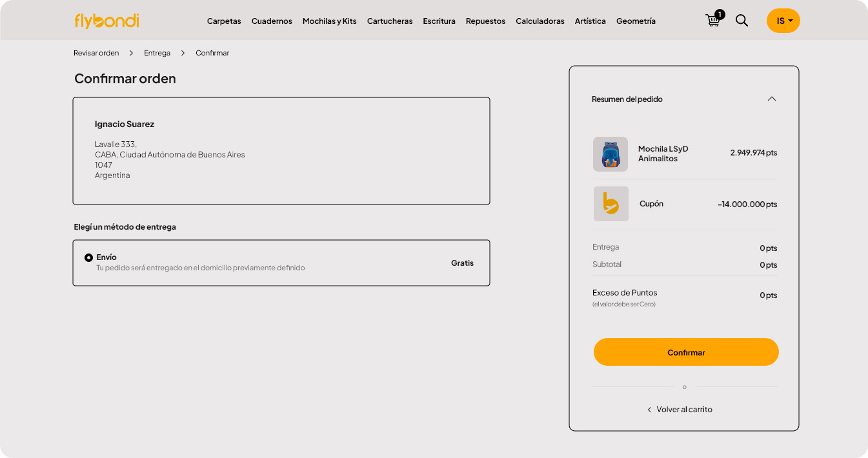The width and height of the screenshot is (868, 458).
Task: Click the Ignacio Suarez address card
Action: pyautogui.click(x=281, y=151)
